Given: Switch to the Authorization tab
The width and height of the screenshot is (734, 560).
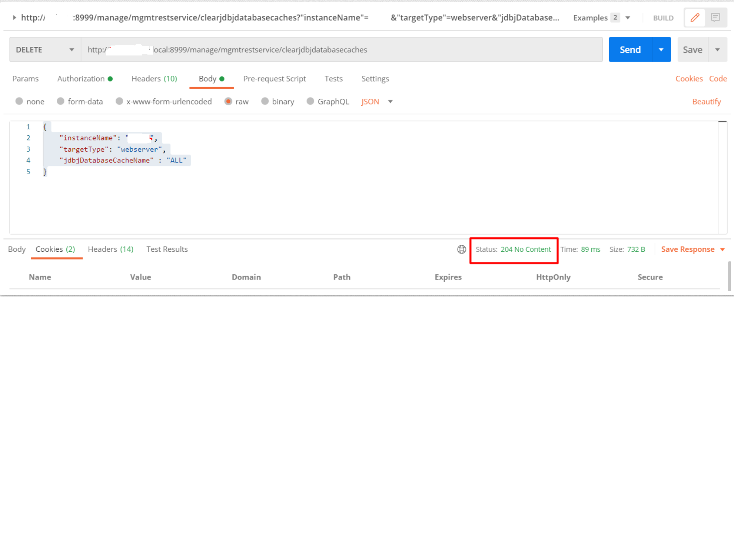Looking at the screenshot, I should click(85, 79).
